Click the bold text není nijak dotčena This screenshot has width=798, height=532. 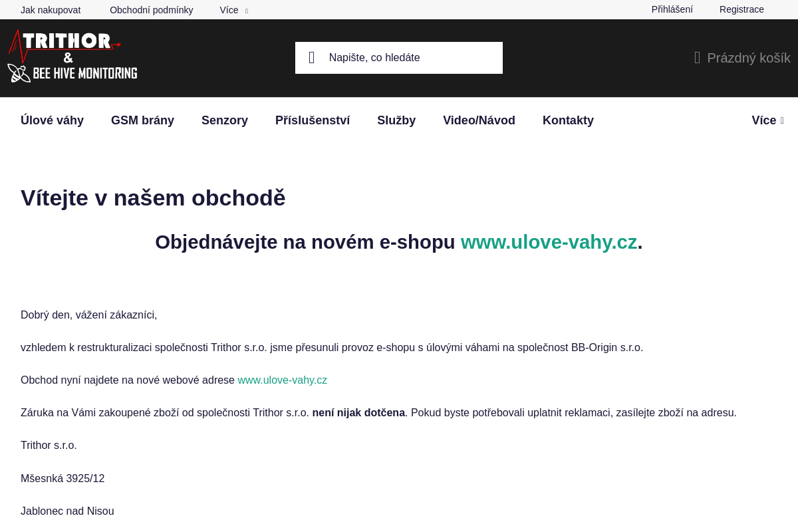click(x=358, y=413)
